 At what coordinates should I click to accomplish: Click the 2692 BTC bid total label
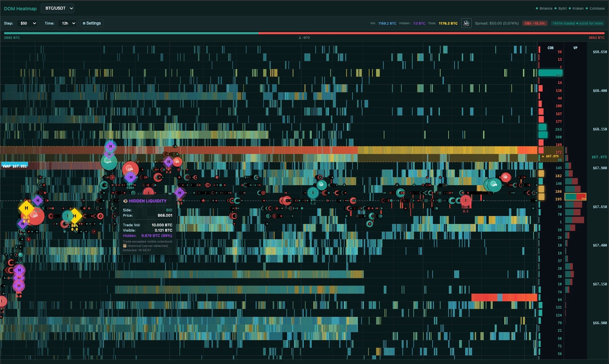point(12,38)
